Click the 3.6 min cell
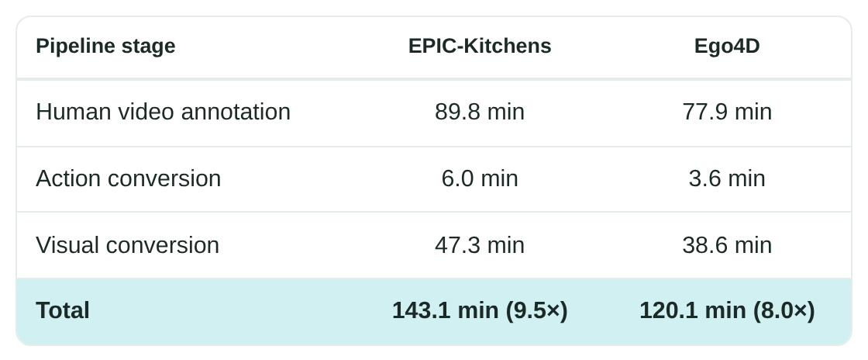Screen dimensions: 868x360 tap(727, 179)
